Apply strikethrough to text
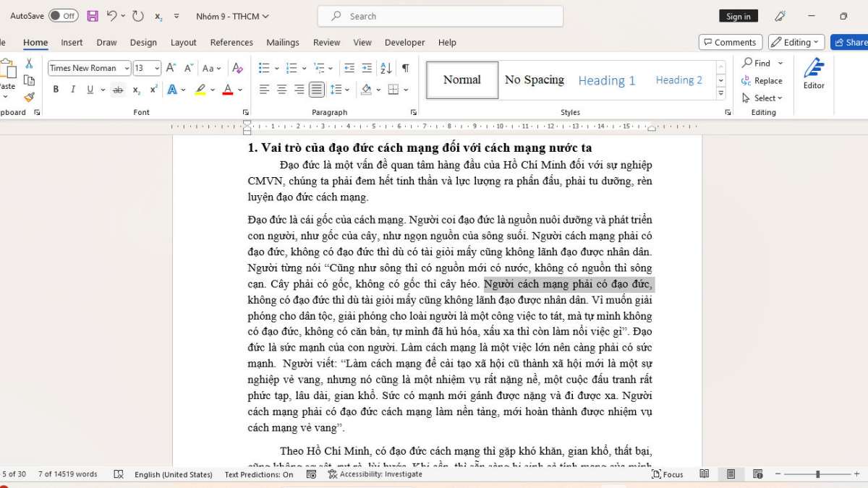Screen dimensions: 868x488 118,89
